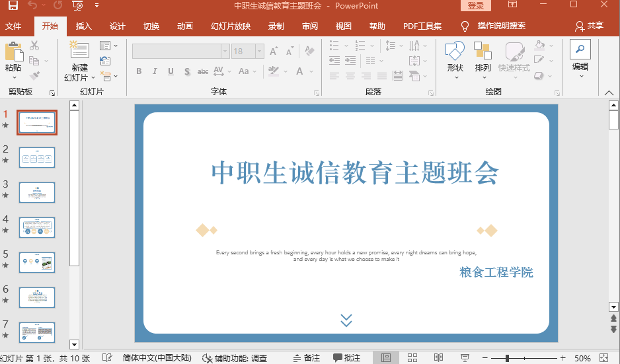620x364 pixels.
Task: Click the save icon in title bar
Action: tap(13, 6)
